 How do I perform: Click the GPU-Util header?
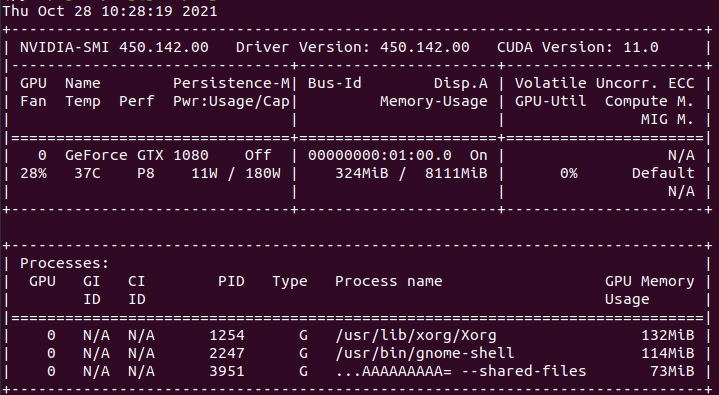tap(551, 101)
